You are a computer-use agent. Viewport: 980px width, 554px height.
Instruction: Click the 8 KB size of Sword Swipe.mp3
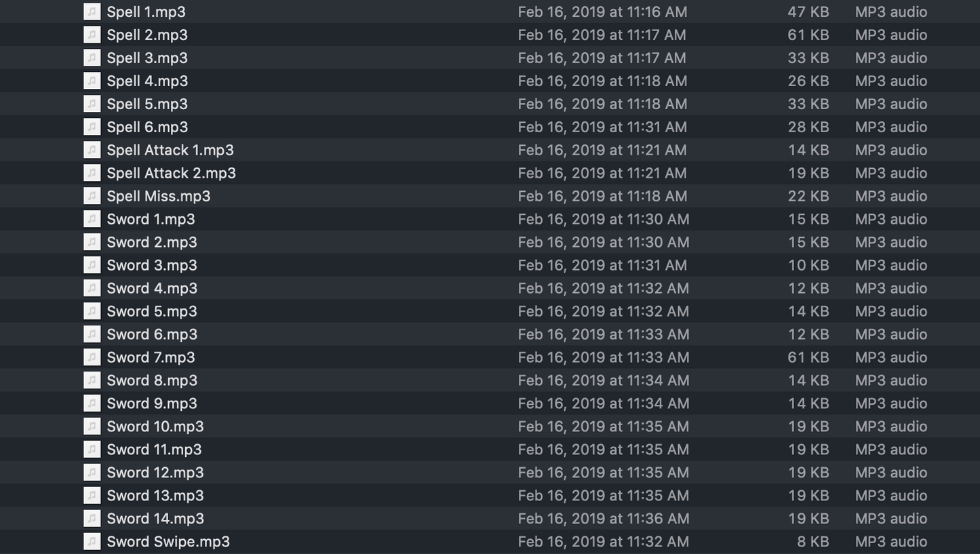(813, 542)
